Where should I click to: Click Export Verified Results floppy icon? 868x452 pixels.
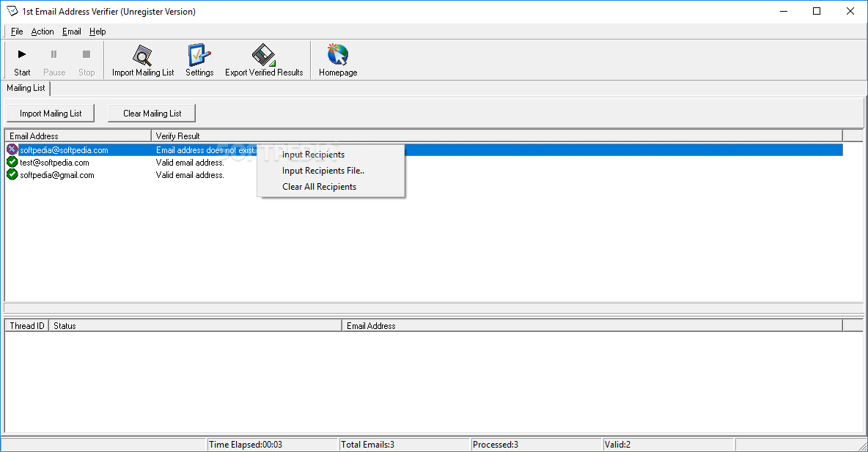point(263,56)
